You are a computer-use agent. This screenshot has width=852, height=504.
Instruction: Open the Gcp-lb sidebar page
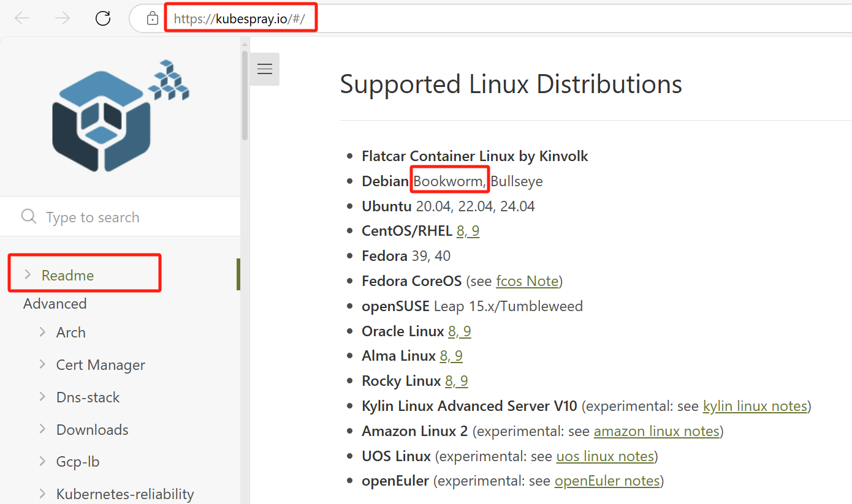[78, 462]
